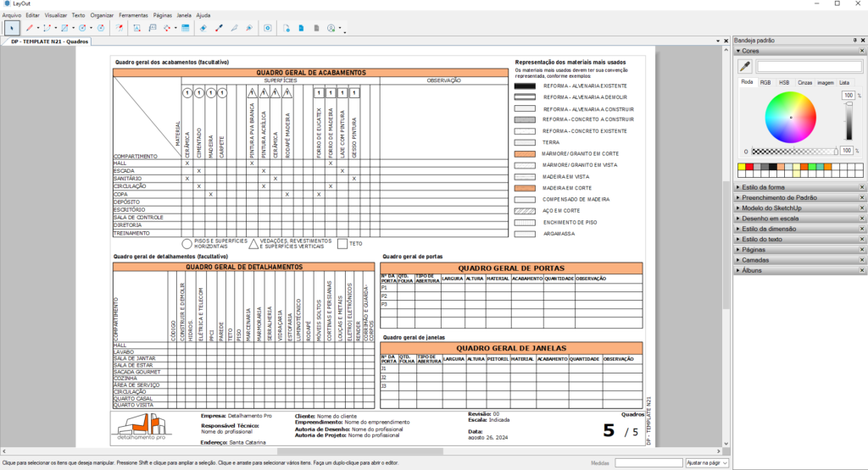This screenshot has width=868, height=470.
Task: Close the Modelo do SketchUp panel
Action: (862, 208)
